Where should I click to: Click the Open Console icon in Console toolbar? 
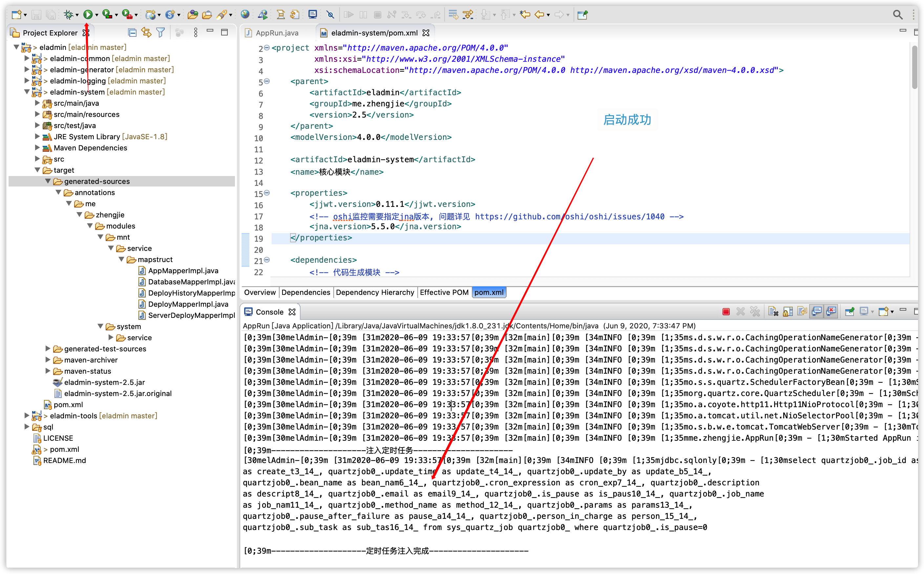pyautogui.click(x=883, y=312)
